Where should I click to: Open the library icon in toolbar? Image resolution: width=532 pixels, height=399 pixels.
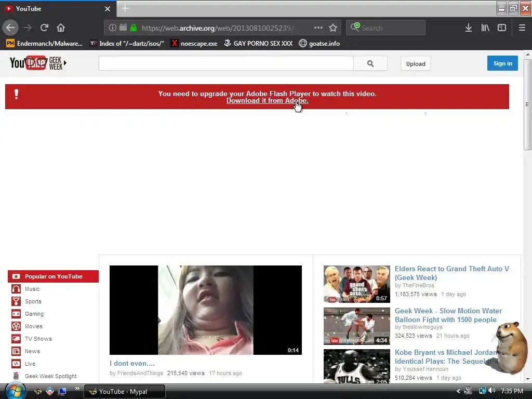[485, 28]
